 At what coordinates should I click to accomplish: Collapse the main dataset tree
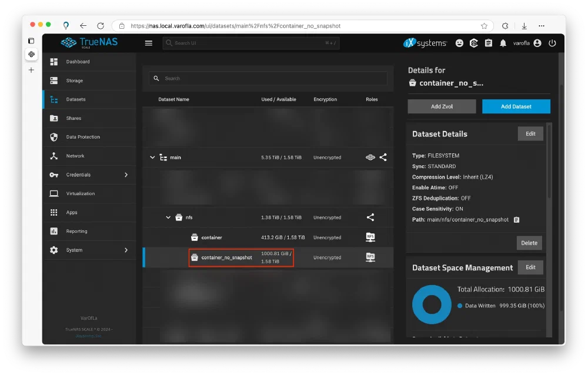(152, 158)
